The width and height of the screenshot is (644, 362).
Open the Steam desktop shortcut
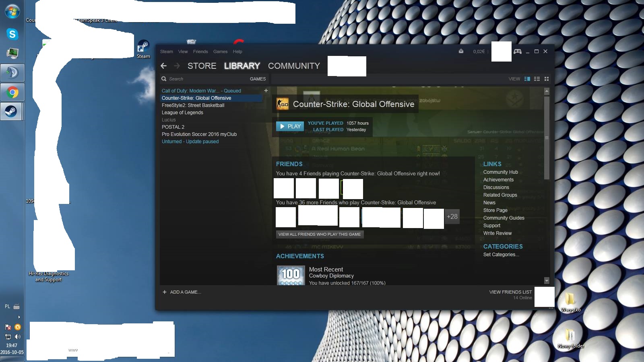coord(143,49)
